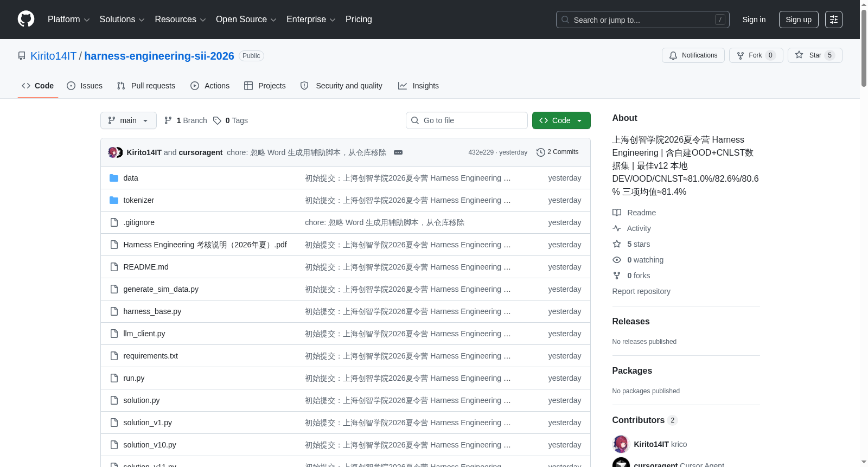The height and width of the screenshot is (467, 868).
Task: Star the repository using star icon
Action: coord(799,55)
